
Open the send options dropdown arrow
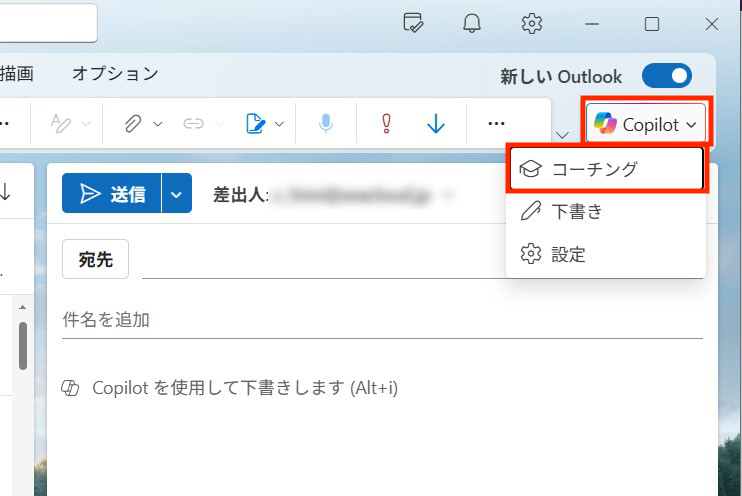click(177, 194)
